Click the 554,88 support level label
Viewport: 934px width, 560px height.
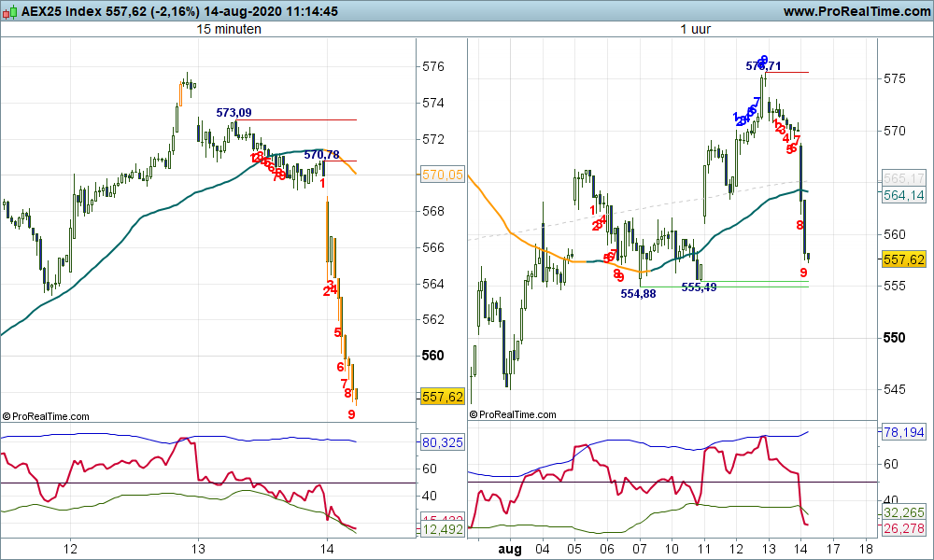pos(638,293)
